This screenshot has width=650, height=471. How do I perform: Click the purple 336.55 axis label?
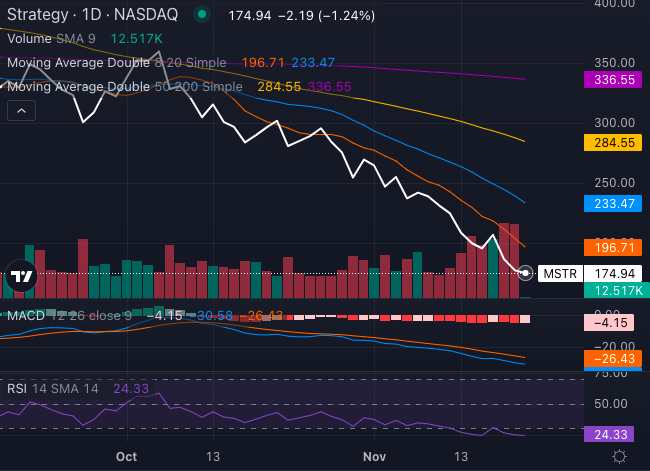coord(610,80)
